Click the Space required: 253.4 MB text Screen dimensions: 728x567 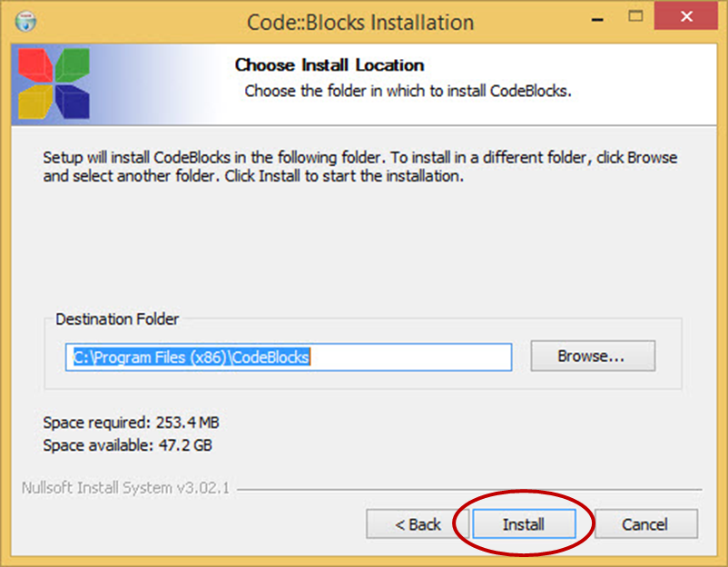coord(131,423)
